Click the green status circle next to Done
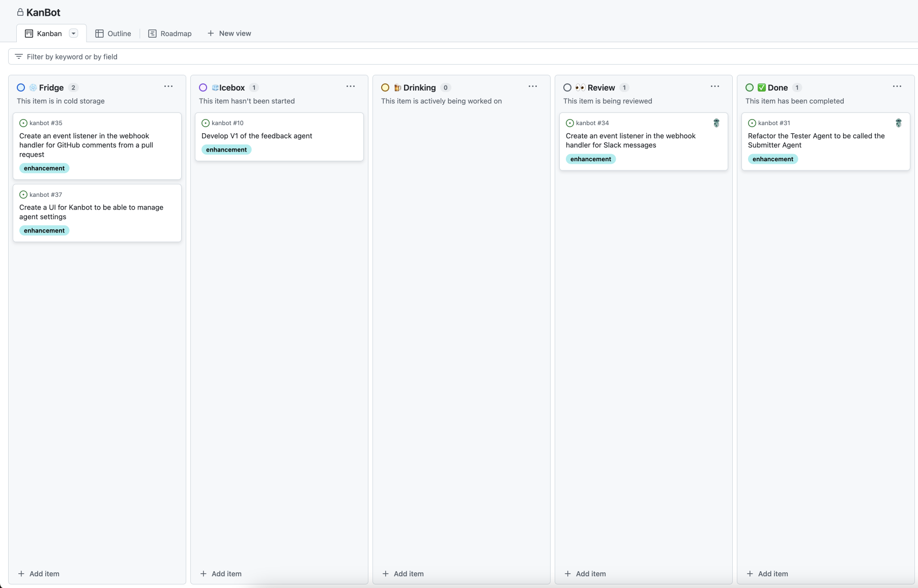The height and width of the screenshot is (588, 918). point(750,87)
